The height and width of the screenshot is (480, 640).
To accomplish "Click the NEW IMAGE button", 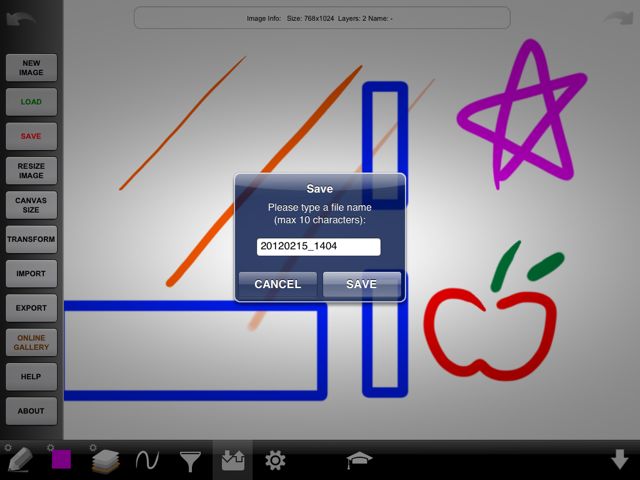I will (x=31, y=68).
